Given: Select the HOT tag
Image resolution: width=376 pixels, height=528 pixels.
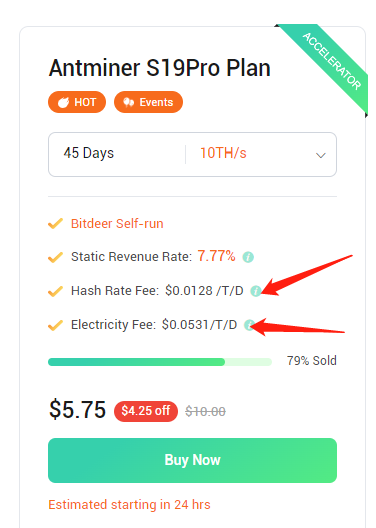Looking at the screenshot, I should coord(77,102).
